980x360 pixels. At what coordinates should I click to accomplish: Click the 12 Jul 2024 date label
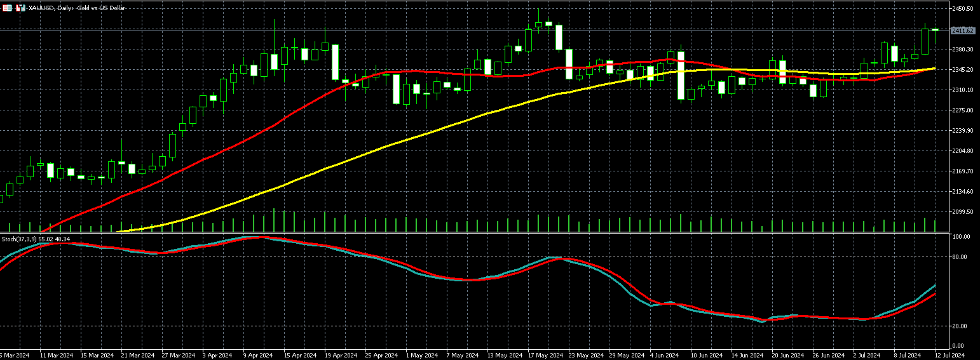click(x=949, y=355)
